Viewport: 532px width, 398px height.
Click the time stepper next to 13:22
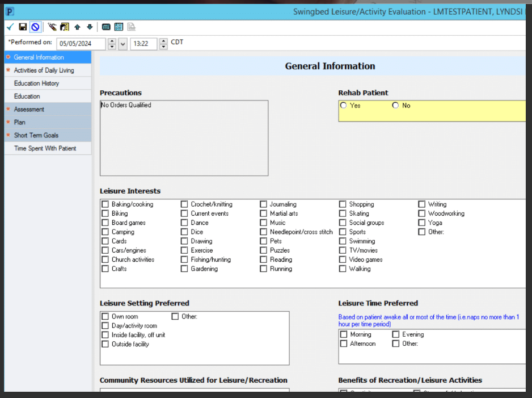(163, 44)
